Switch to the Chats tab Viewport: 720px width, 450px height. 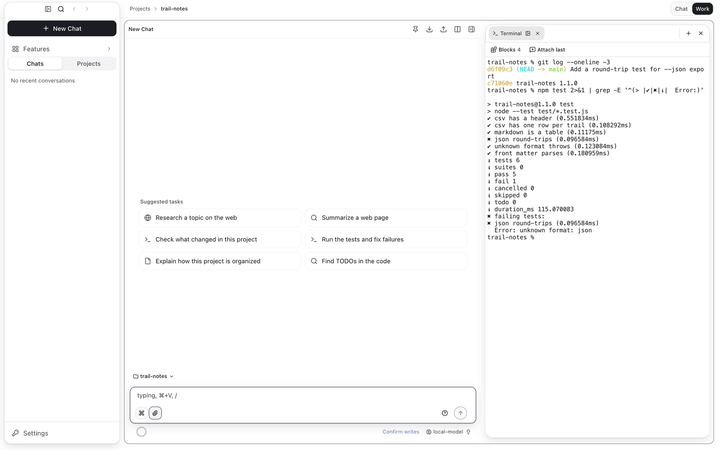[x=35, y=63]
